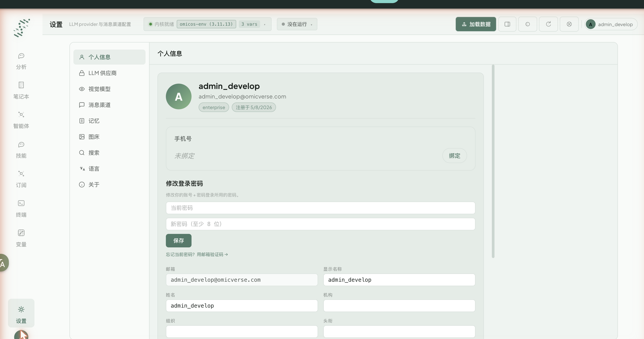Click the 姓名 input field
Image resolution: width=644 pixels, height=339 pixels.
(x=242, y=306)
